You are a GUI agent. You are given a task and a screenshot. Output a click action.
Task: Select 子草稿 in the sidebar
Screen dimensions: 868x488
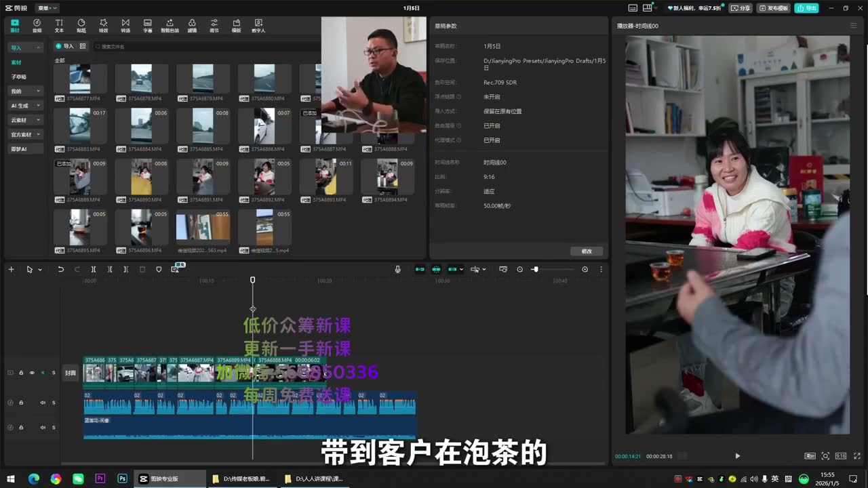coord(19,77)
